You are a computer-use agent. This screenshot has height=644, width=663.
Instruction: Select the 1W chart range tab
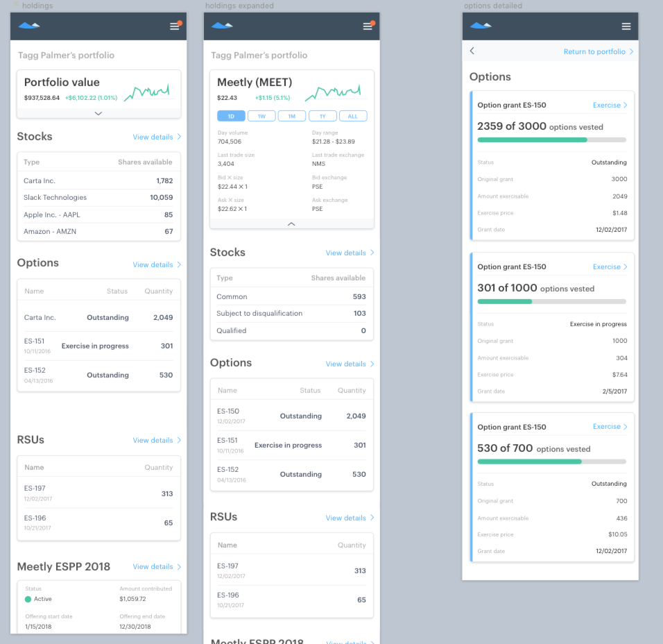pyautogui.click(x=261, y=116)
